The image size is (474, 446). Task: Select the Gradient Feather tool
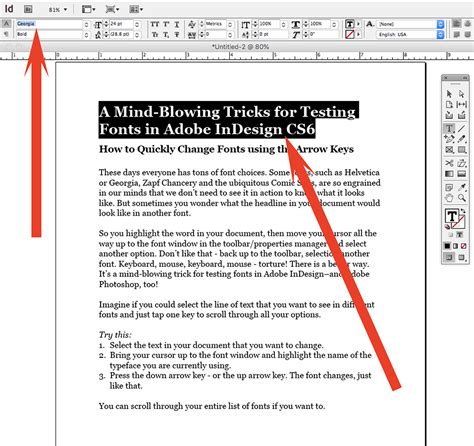462,174
